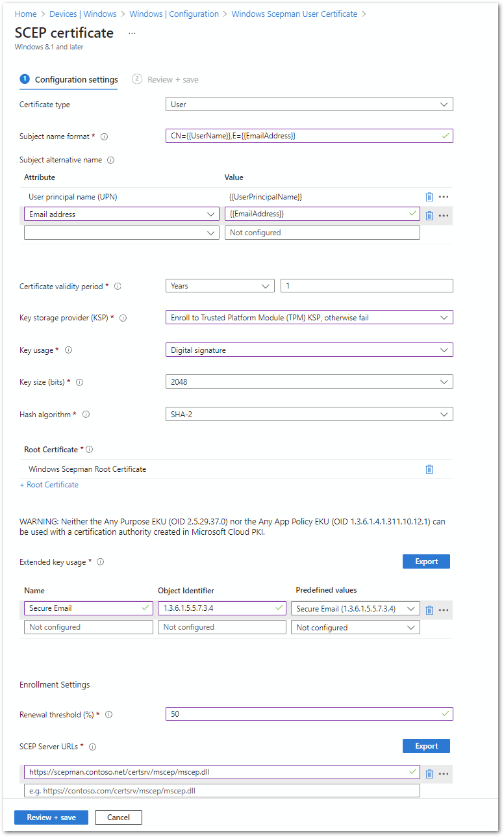Open more options for Email address row

444,215
